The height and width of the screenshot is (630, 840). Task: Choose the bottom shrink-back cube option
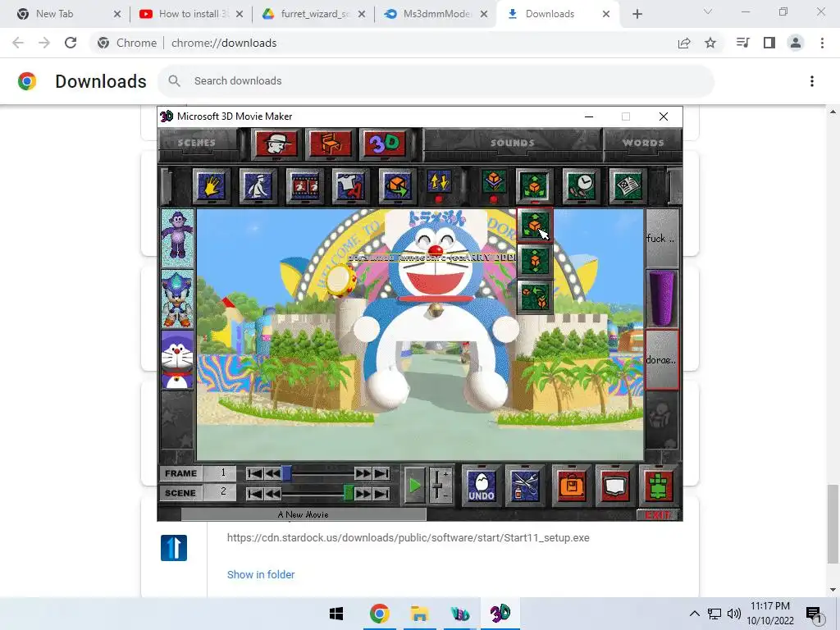(535, 297)
